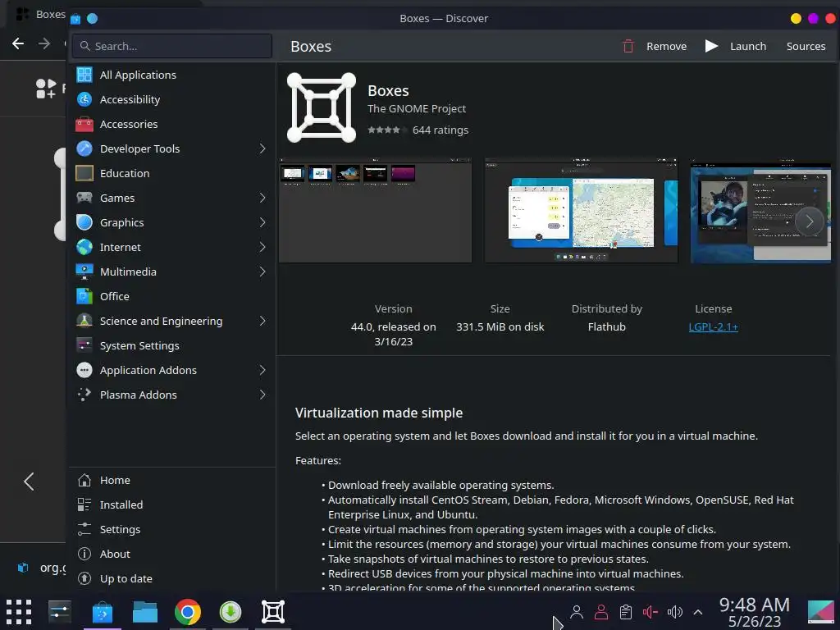
Task: Open All Applications category
Action: [x=171, y=75]
